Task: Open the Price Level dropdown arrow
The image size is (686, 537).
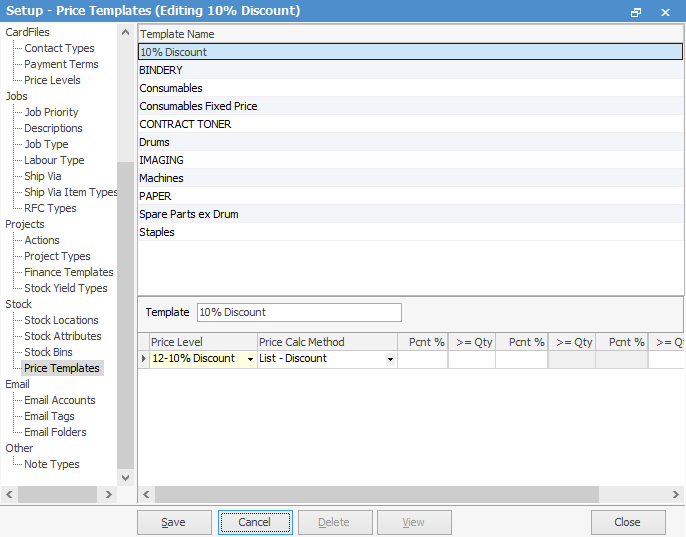Action: point(250,359)
